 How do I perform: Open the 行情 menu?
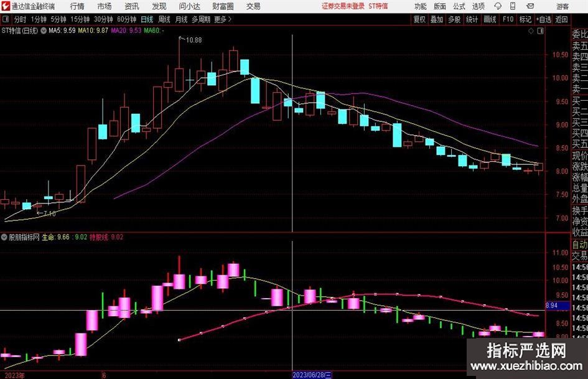pos(77,6)
